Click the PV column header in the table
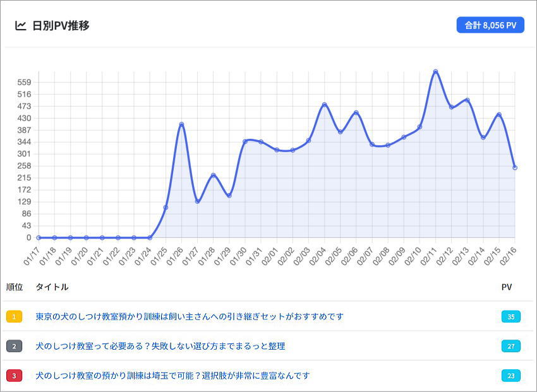The height and width of the screenshot is (392, 537). coord(507,287)
